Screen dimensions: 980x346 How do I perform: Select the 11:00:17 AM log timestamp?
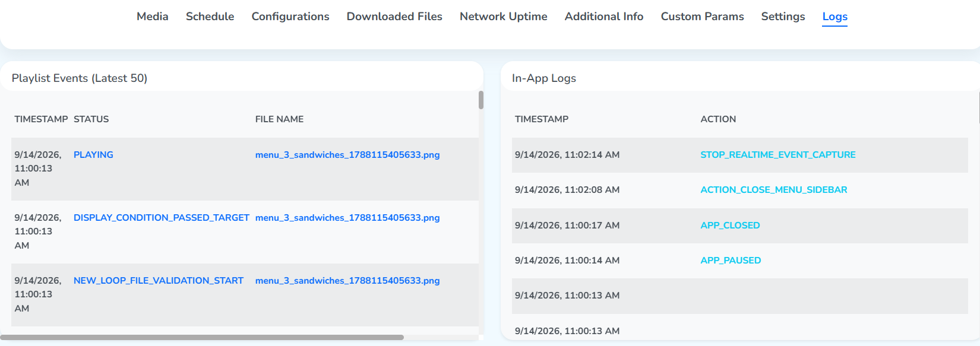[x=567, y=226]
